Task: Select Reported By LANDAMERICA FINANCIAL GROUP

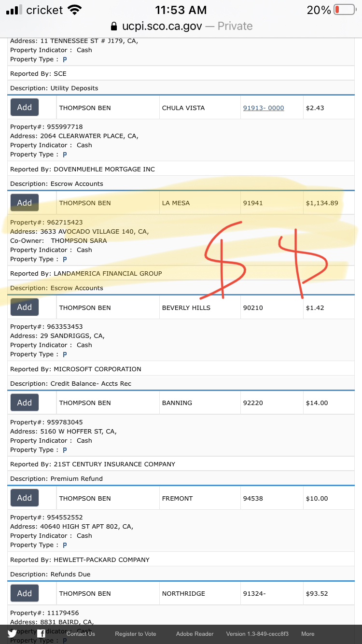Action: (86, 273)
